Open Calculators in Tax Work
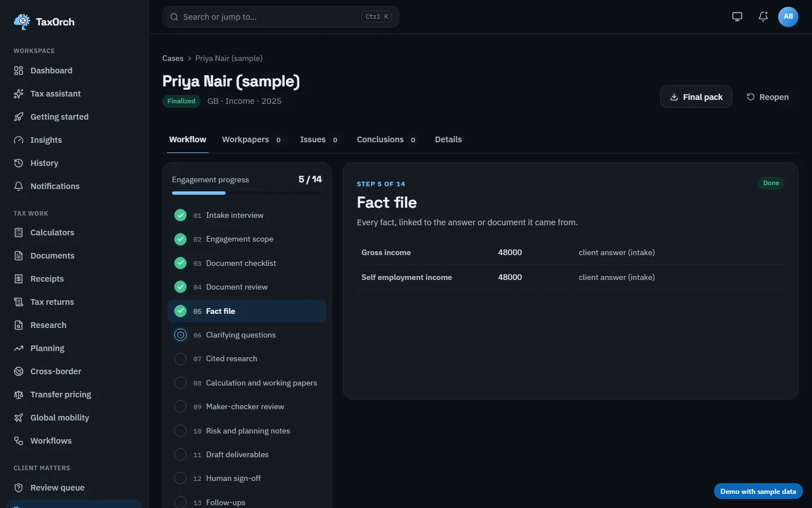Viewport: 812px width, 508px height. pos(74,233)
